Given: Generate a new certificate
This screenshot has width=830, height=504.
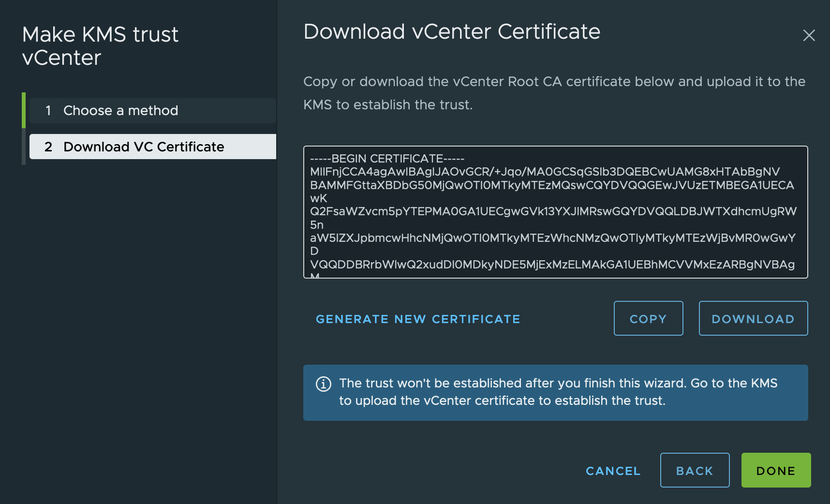Looking at the screenshot, I should pyautogui.click(x=418, y=319).
